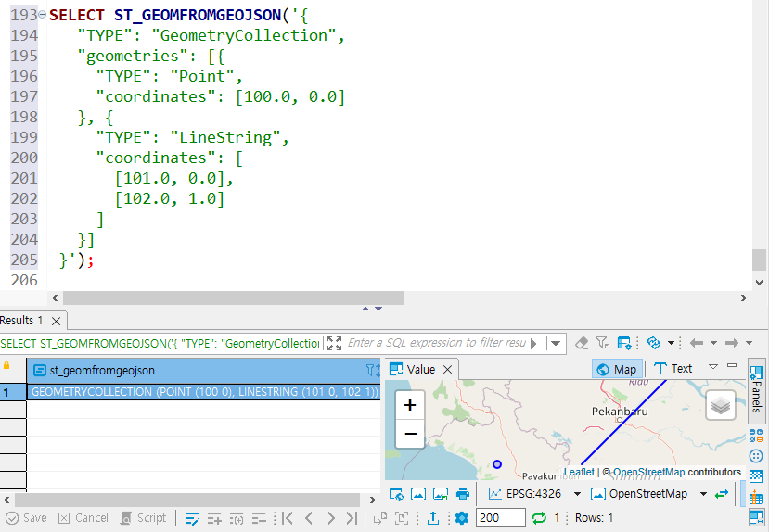
Task: Click the SQL filter expression field
Action: pyautogui.click(x=435, y=343)
